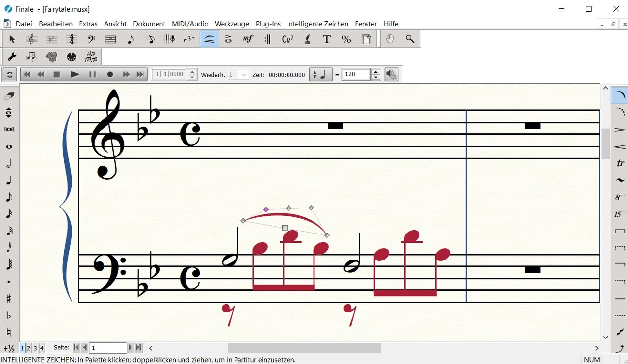Pick the Eraser in entry palette
This screenshot has height=364, width=628.
coord(9,96)
